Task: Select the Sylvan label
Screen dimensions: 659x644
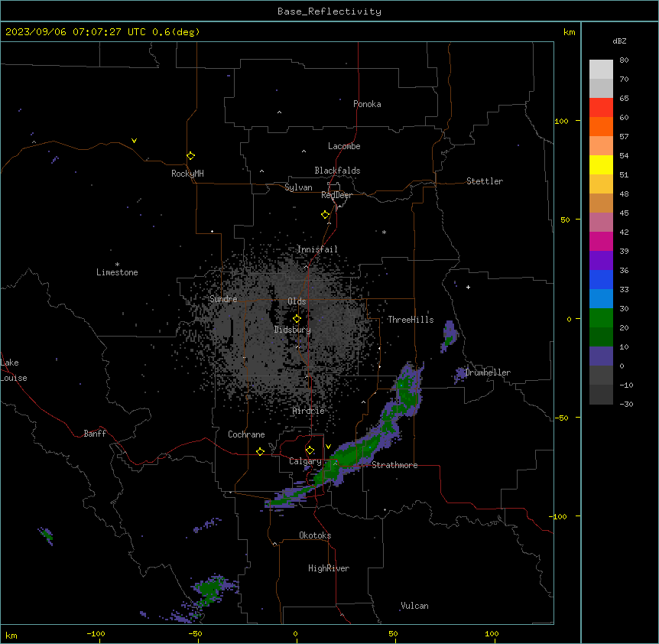Action: (x=298, y=187)
